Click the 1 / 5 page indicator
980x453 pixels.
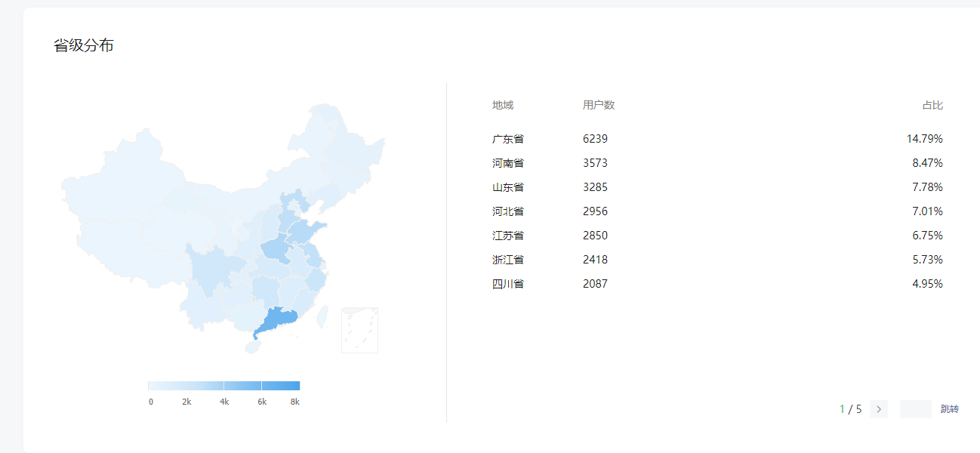(x=851, y=409)
